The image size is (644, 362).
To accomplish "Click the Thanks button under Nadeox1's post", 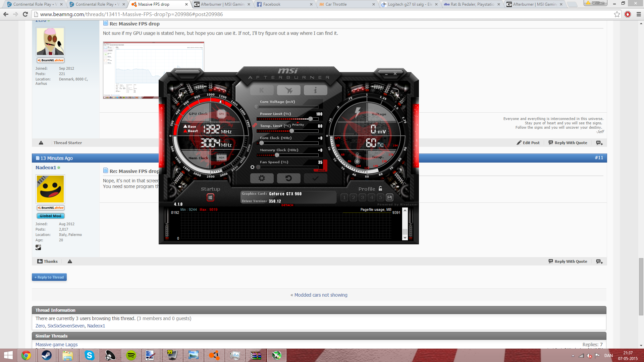I will click(47, 261).
